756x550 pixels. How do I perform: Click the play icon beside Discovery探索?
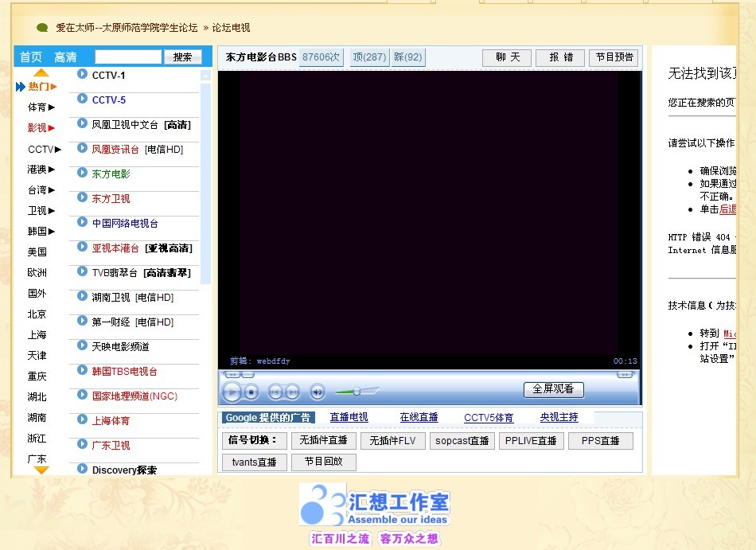point(83,469)
